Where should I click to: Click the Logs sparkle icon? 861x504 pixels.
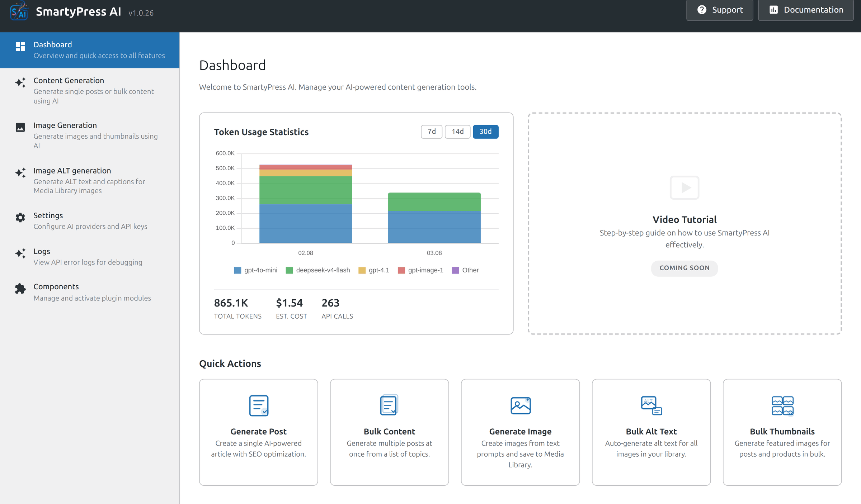[20, 253]
